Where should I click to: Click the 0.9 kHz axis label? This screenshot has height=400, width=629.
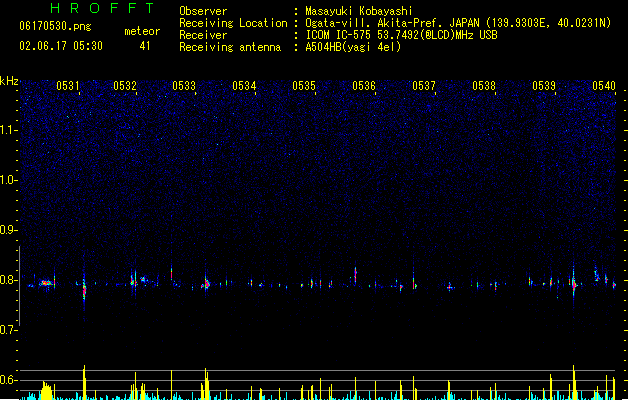[8, 230]
